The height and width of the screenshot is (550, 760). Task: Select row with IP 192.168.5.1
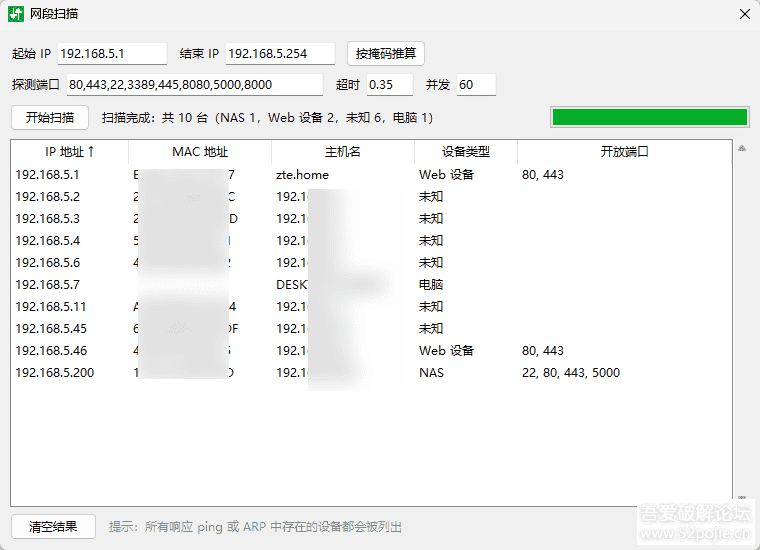point(371,174)
